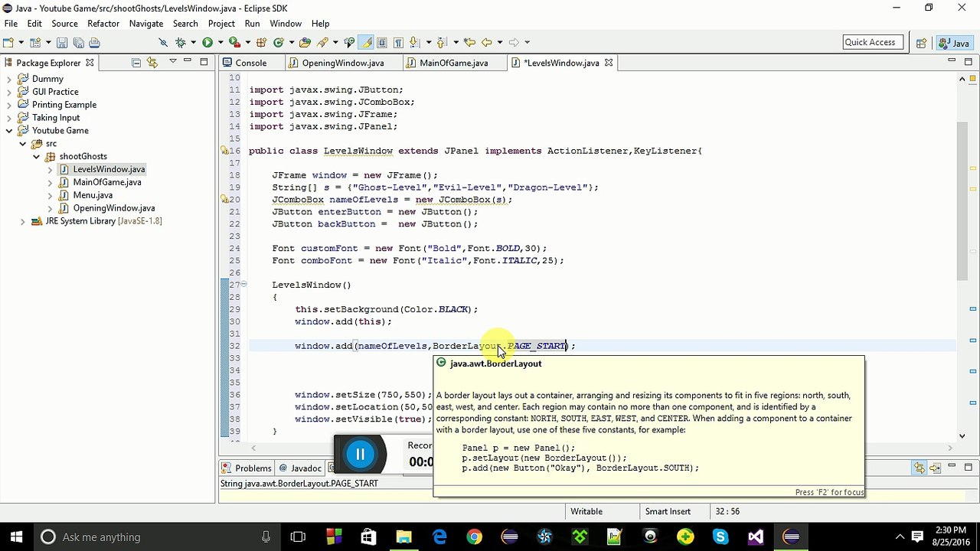The image size is (980, 551).
Task: Click editor vertical scrollbar down arrow
Action: pos(962,437)
